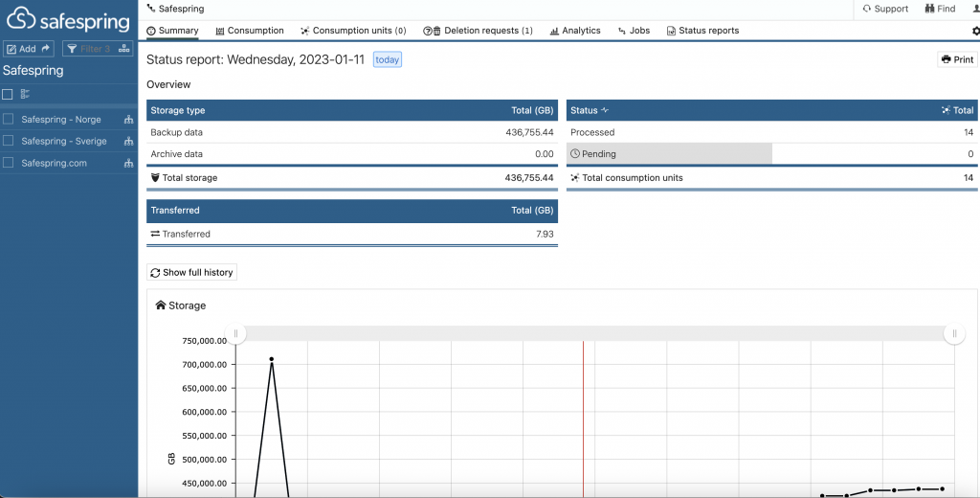
Task: Open settings via the gear icon
Action: pyautogui.click(x=975, y=31)
